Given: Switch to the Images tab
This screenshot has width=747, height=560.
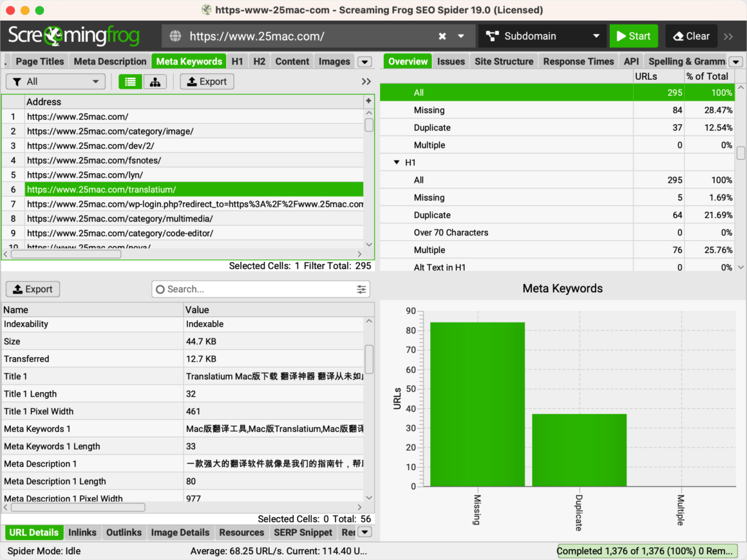Looking at the screenshot, I should (334, 61).
